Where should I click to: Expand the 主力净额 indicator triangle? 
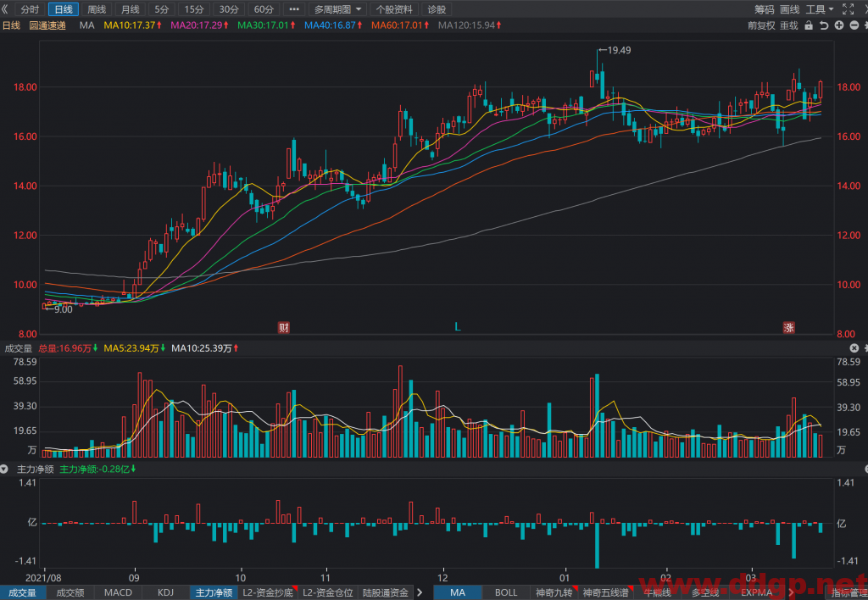tap(4, 469)
